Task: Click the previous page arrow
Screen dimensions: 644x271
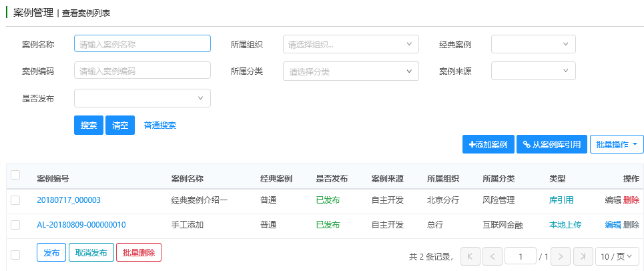Action: (x=493, y=256)
